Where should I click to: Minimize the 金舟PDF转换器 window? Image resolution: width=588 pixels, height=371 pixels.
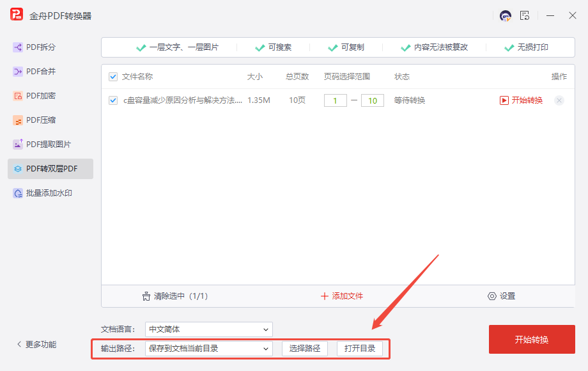[550, 16]
